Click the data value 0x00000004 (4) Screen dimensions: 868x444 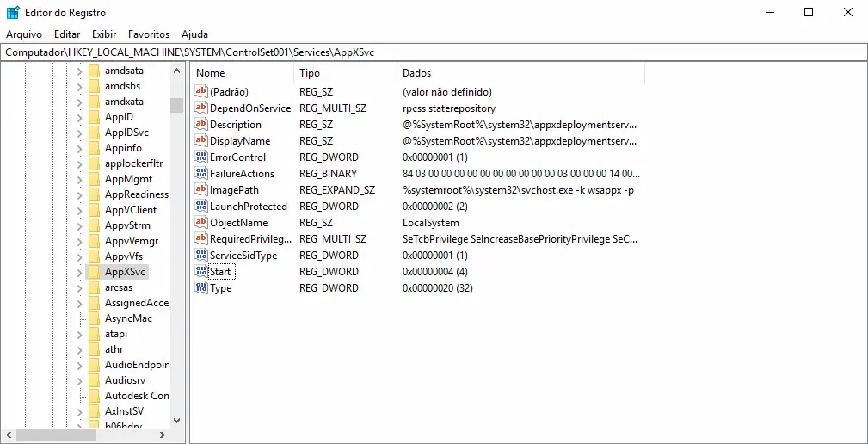click(x=435, y=272)
